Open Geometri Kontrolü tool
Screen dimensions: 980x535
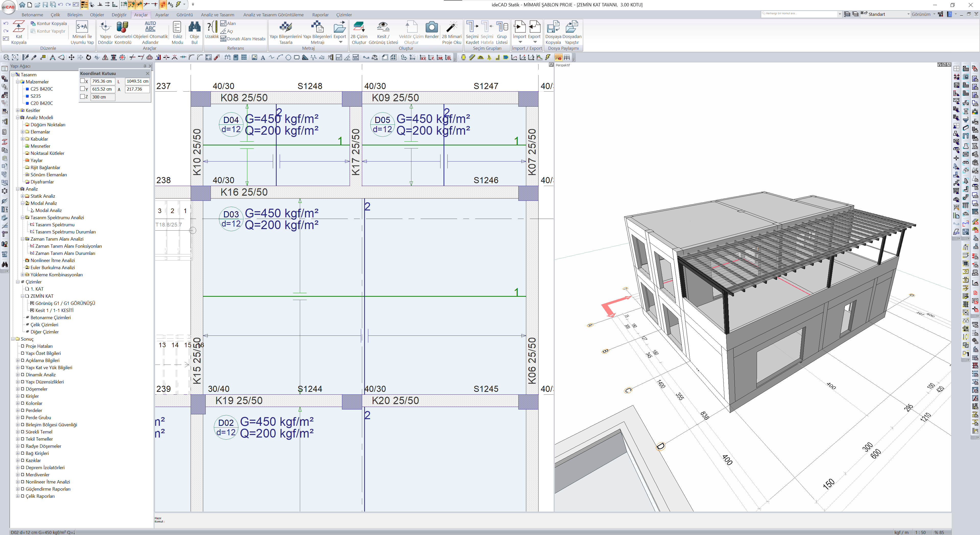(122, 27)
